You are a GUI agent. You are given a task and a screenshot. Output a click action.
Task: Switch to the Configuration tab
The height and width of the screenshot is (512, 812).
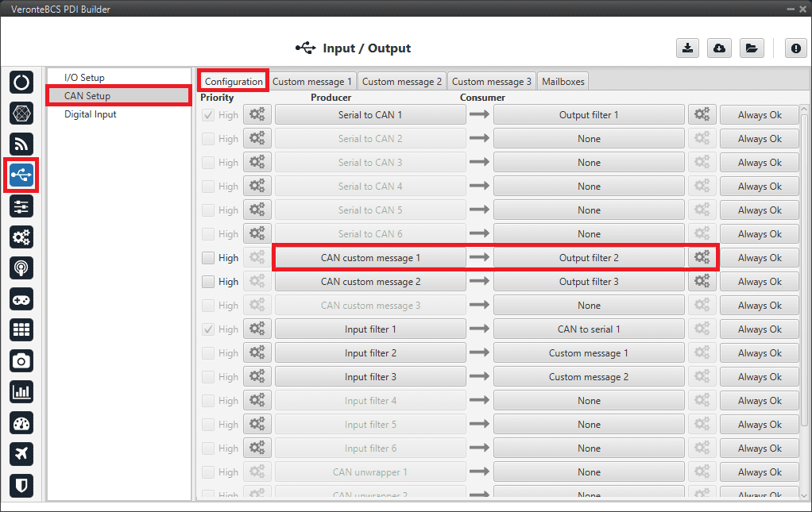[234, 81]
